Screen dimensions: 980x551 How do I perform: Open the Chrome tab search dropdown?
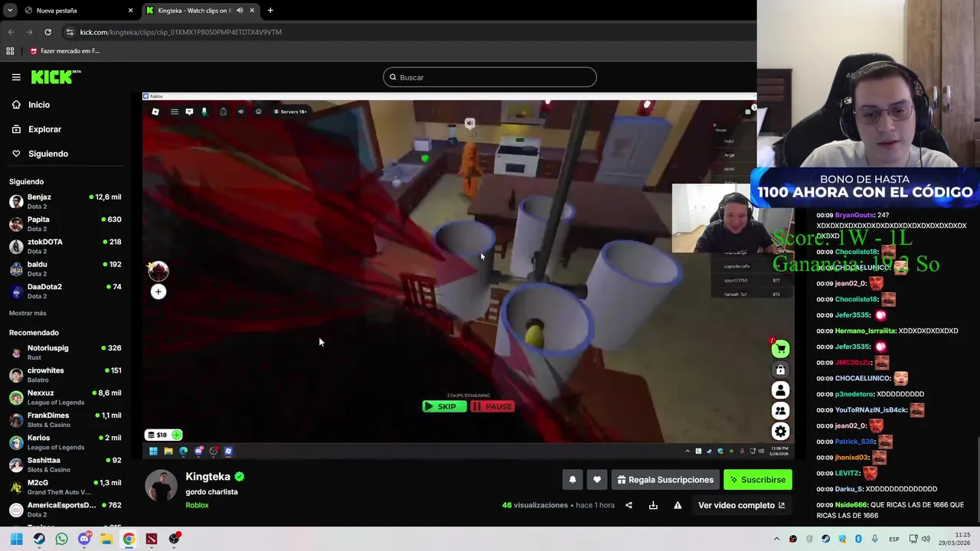(x=10, y=11)
